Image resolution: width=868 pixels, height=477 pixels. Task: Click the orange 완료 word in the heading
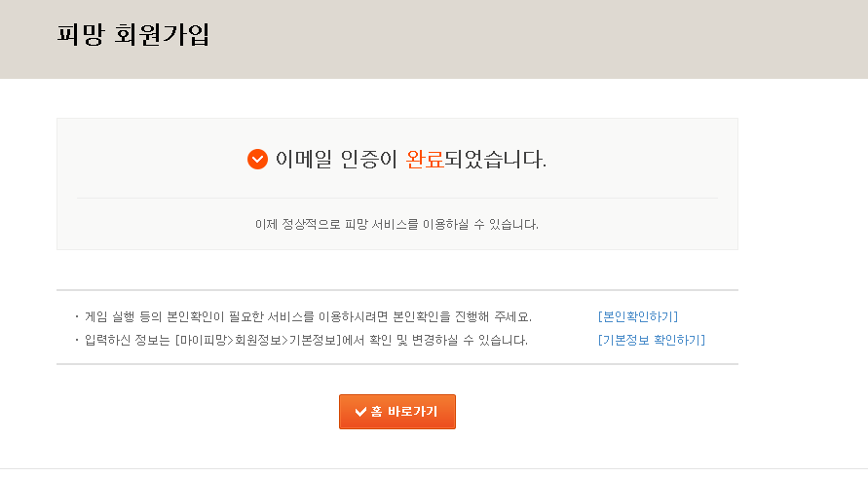click(425, 159)
